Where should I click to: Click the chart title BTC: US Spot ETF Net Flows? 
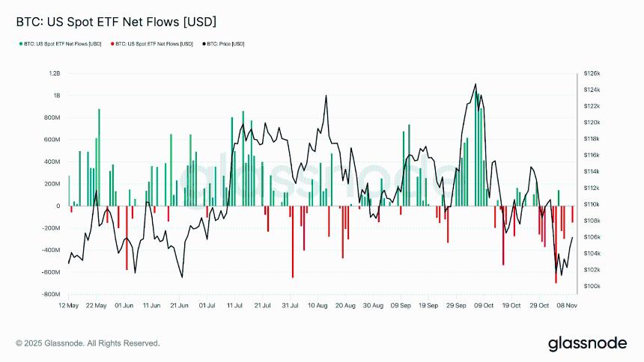tap(111, 22)
